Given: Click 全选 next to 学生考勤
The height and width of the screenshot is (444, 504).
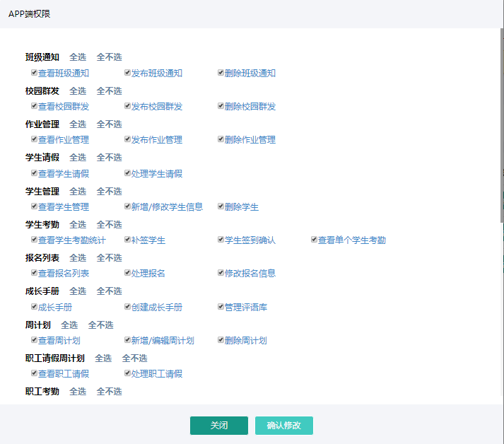Looking at the screenshot, I should coord(78,224).
